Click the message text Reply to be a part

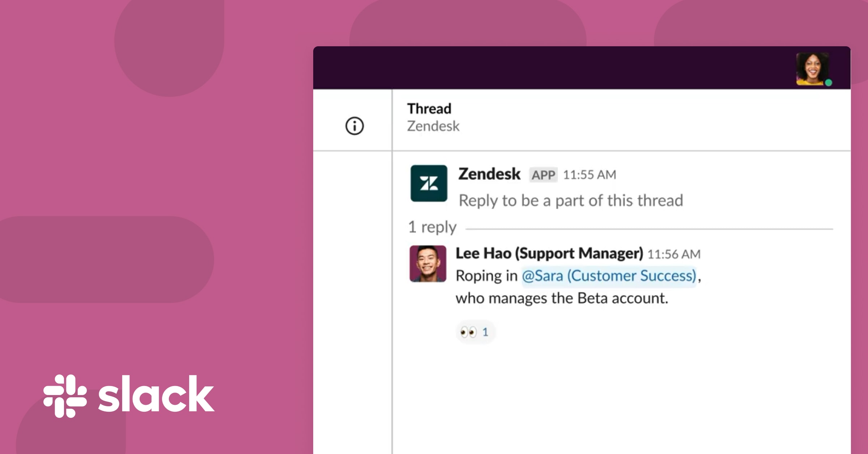coord(570,200)
